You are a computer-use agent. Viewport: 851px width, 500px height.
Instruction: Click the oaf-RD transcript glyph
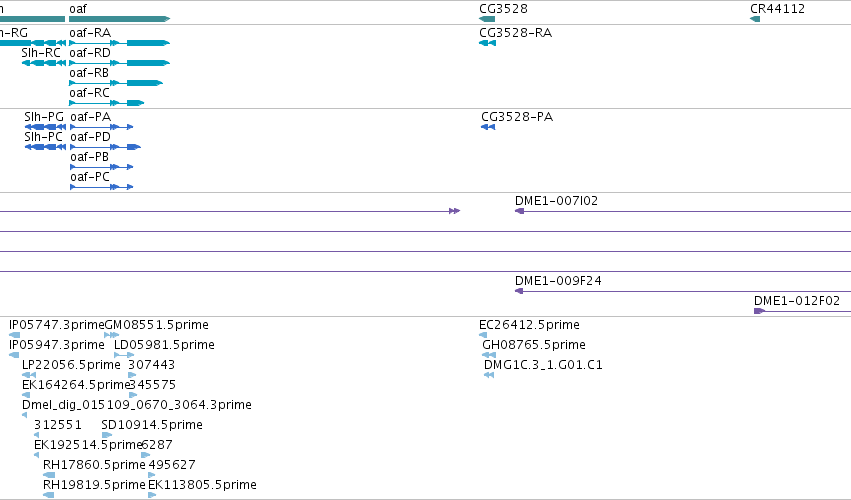(x=119, y=63)
